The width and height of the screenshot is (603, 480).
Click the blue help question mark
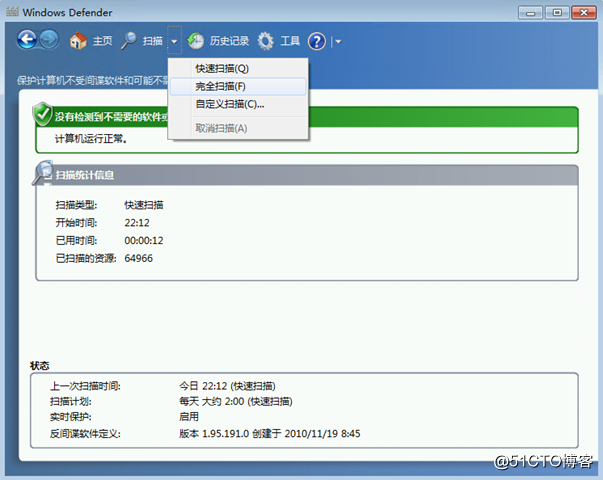(317, 41)
